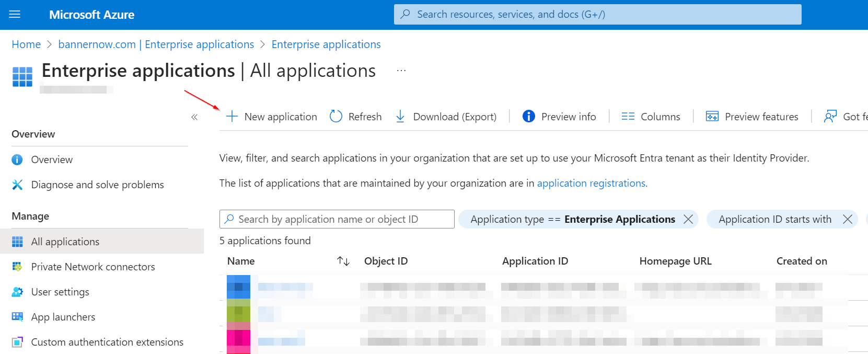Click the Refresh toolbar label
This screenshot has width=868, height=354.
[365, 117]
